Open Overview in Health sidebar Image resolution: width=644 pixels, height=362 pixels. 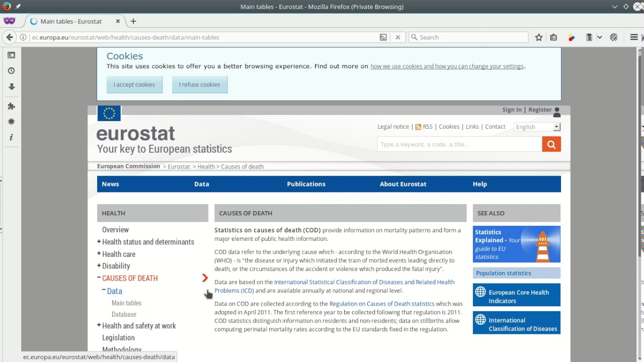(x=115, y=230)
